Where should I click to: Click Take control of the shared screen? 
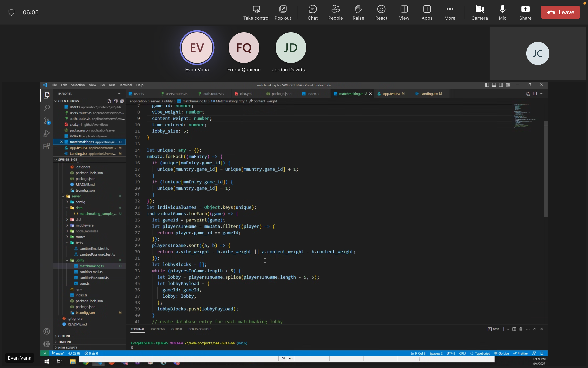(x=256, y=13)
